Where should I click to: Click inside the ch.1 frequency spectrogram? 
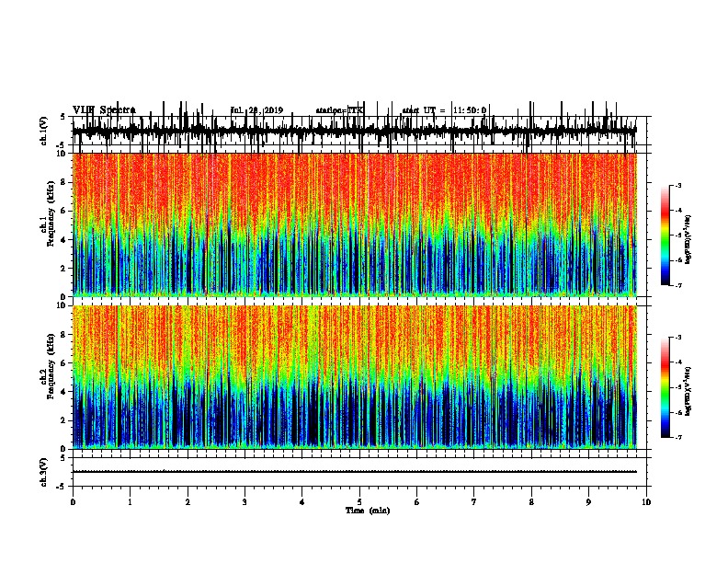point(354,224)
